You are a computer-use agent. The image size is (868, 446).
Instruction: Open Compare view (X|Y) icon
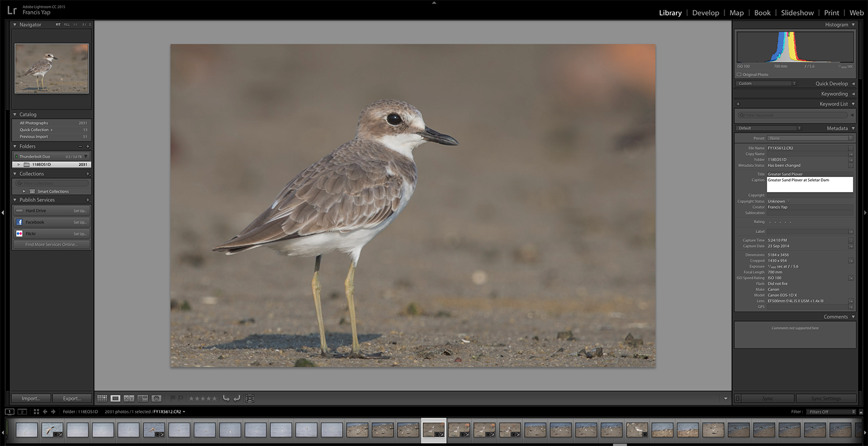pyautogui.click(x=128, y=399)
